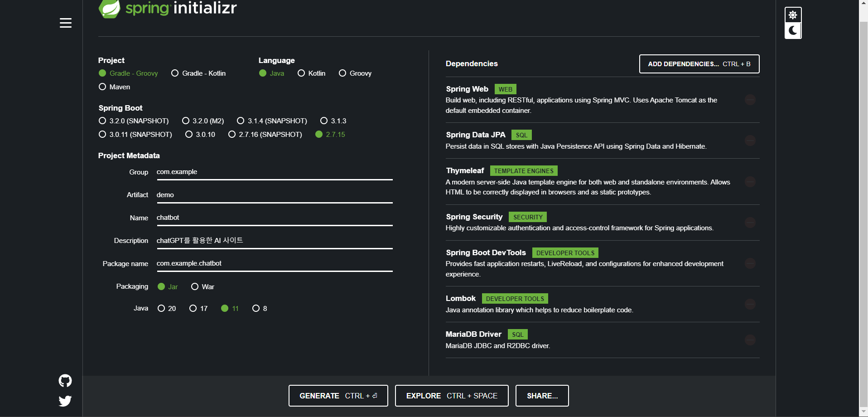Set packaging to Jar
Viewport: 868px width, 417px height.
(168, 287)
